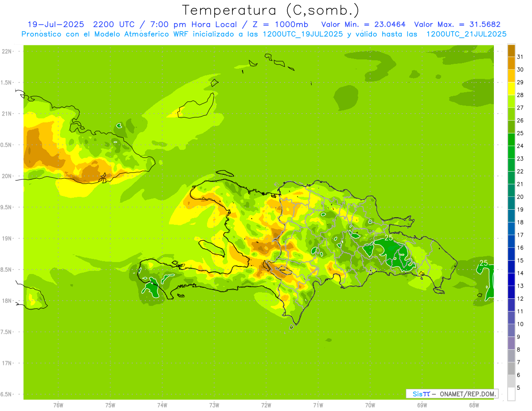Click the "18N" latitude axis label
532x411 pixels.
click(7, 301)
